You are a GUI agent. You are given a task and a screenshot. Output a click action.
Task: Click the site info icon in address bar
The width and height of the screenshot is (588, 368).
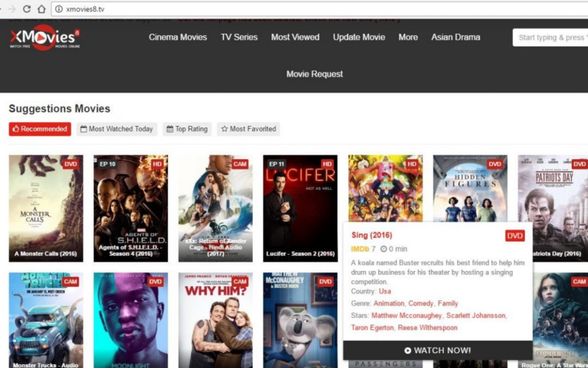coord(58,9)
